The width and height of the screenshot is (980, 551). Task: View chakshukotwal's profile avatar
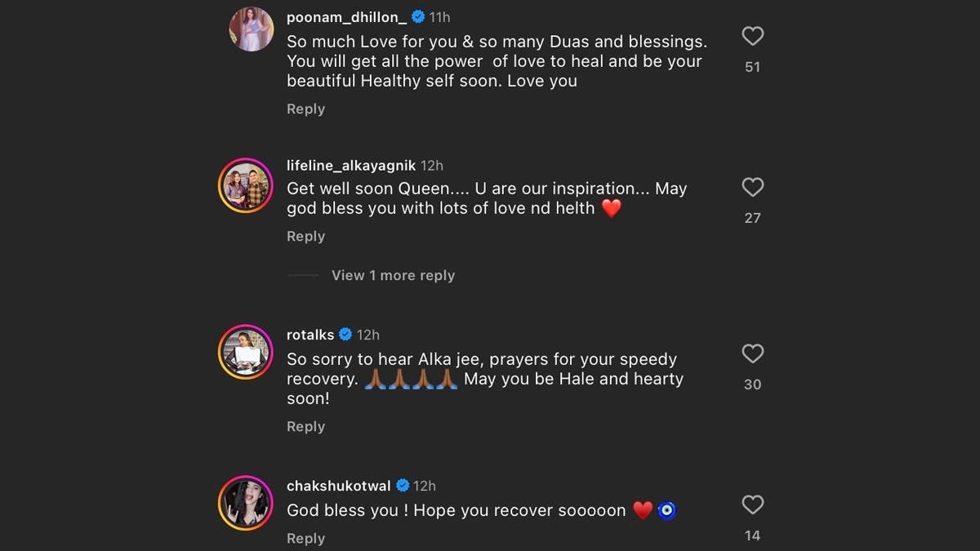click(x=245, y=503)
